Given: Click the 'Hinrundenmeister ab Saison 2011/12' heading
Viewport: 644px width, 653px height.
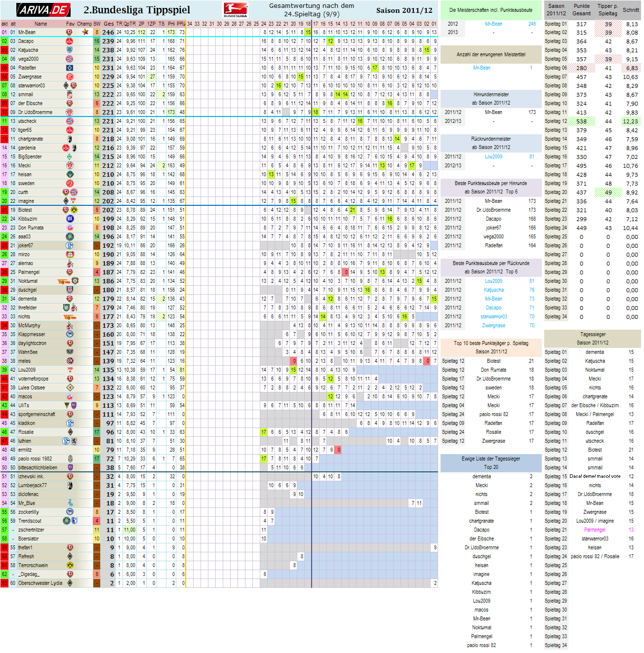Looking at the screenshot, I should click(x=491, y=99).
